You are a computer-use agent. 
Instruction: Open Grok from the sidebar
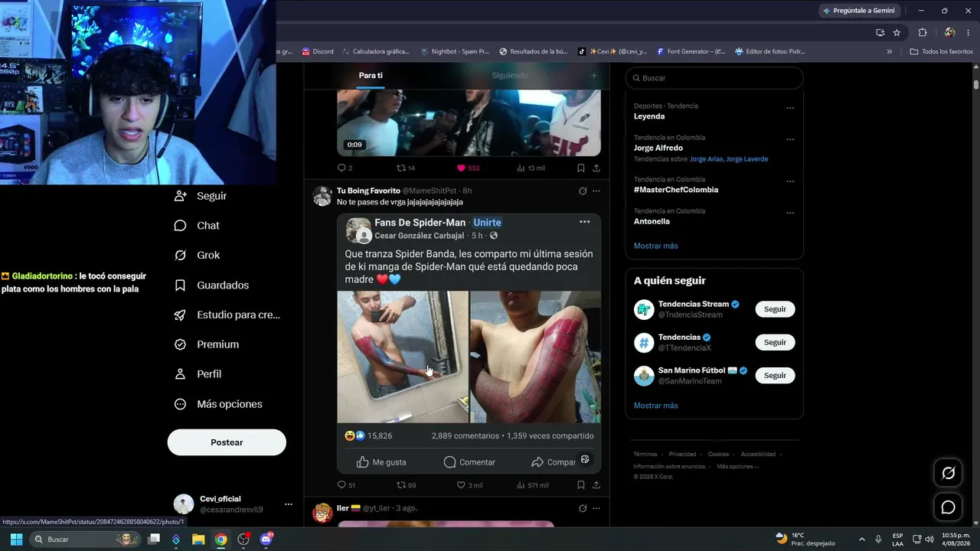[x=197, y=255]
